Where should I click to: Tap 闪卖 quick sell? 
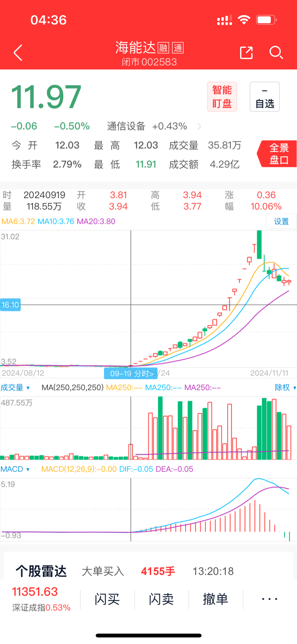click(161, 599)
